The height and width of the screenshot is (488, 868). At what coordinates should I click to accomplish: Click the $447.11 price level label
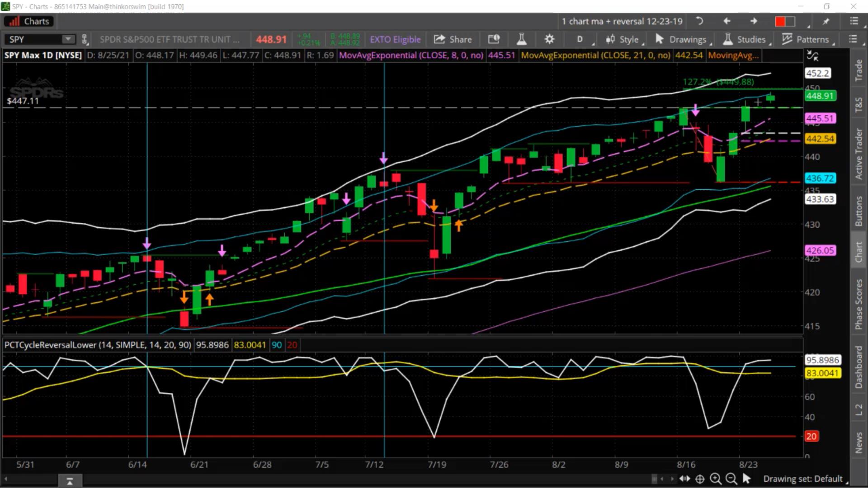[23, 101]
